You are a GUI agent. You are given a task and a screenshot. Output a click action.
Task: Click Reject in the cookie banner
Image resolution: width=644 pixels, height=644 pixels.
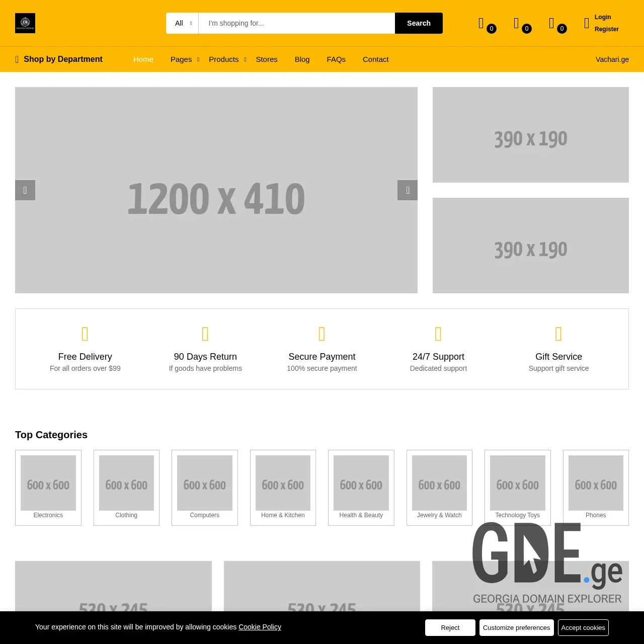pos(450,627)
